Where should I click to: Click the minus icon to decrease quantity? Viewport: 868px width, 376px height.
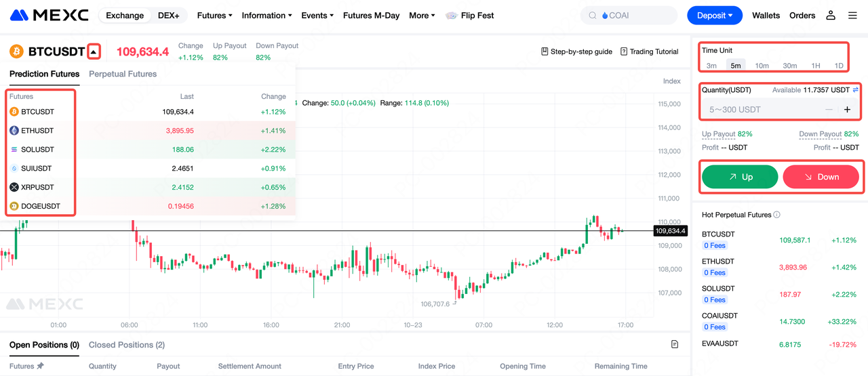829,110
